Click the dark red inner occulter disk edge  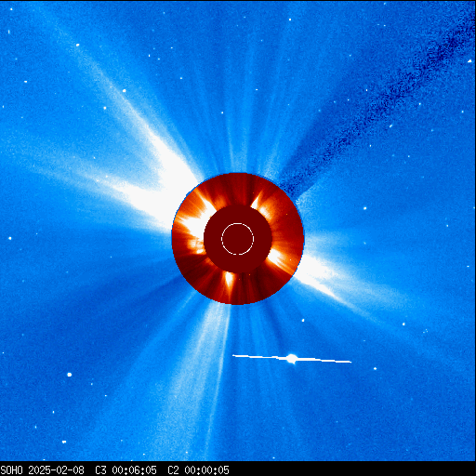pos(238,239)
